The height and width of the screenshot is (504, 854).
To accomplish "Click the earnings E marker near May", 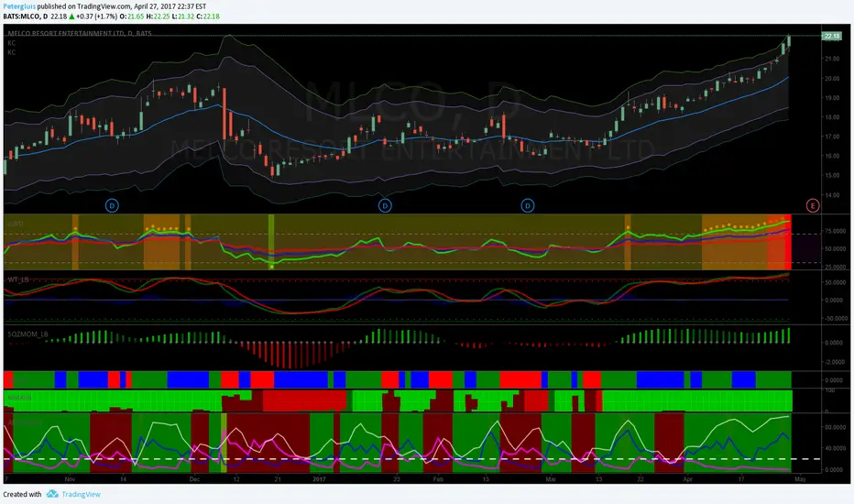I will coord(813,205).
